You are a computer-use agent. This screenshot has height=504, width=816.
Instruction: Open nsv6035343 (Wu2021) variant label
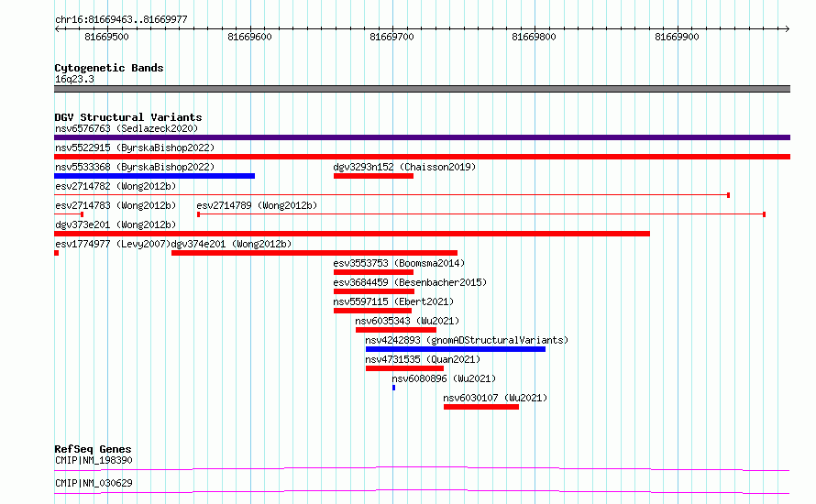point(407,321)
